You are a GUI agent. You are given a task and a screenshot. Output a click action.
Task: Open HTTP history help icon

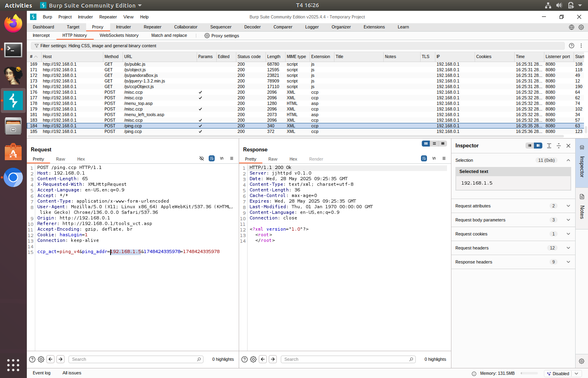[x=572, y=46]
